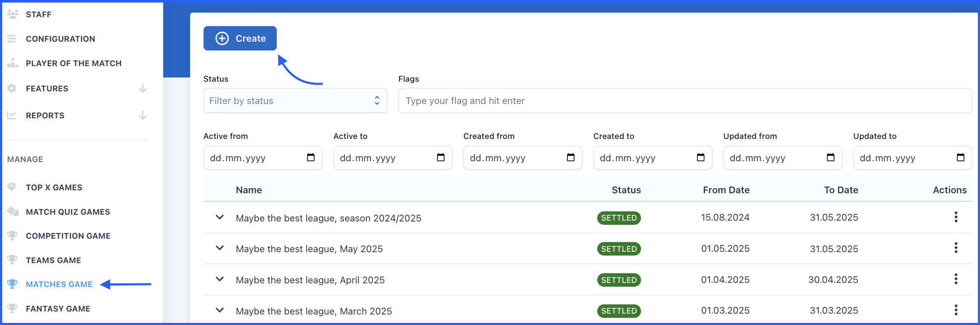Expand the April 2025 league row
980x325 pixels.
[x=220, y=280]
